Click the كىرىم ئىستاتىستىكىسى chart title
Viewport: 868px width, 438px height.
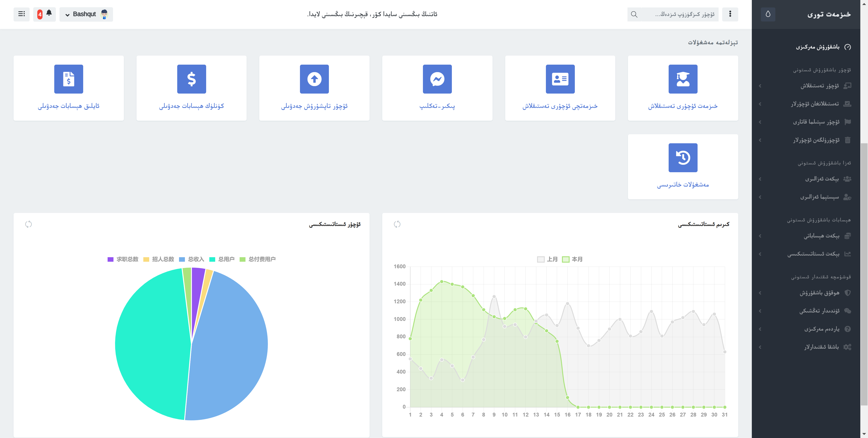[x=704, y=224]
